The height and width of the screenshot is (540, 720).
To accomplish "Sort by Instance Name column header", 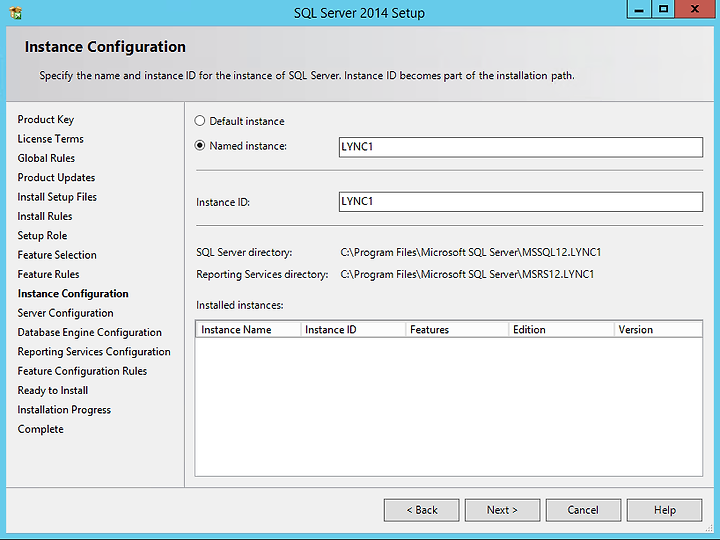I will pos(248,330).
